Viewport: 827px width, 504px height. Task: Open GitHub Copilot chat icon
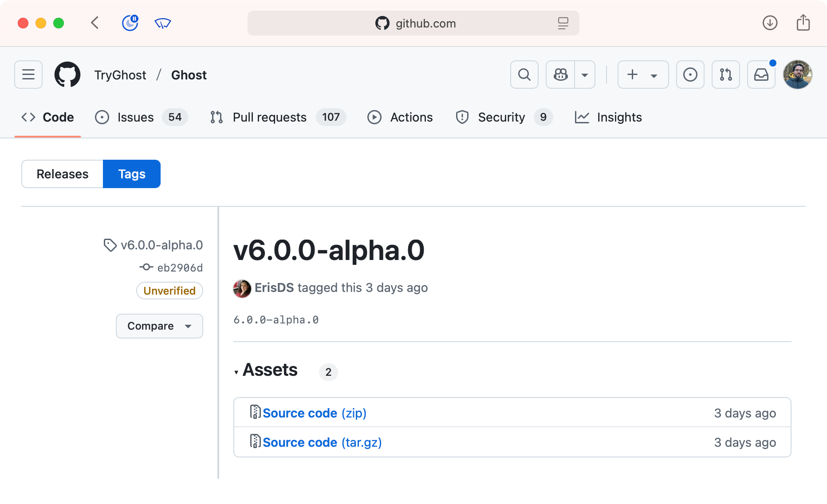560,75
